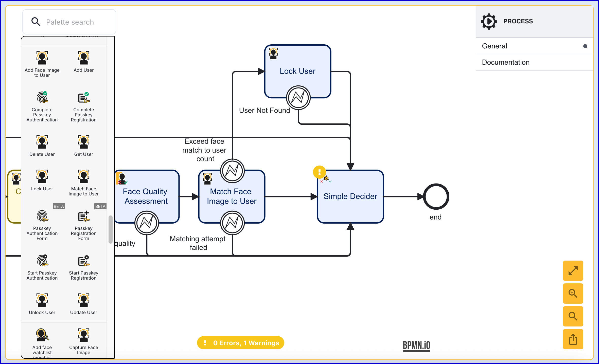Choose the Delete User palette icon

[x=42, y=142]
